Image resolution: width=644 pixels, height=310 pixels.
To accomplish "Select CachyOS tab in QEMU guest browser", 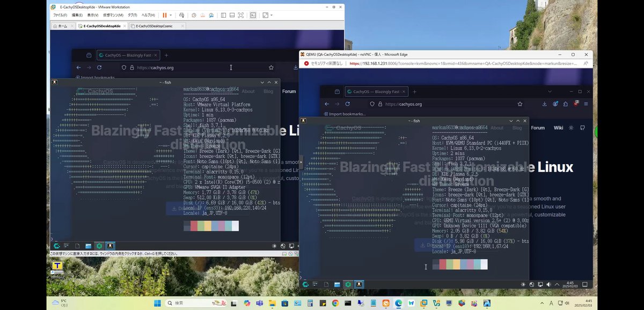I will (376, 92).
